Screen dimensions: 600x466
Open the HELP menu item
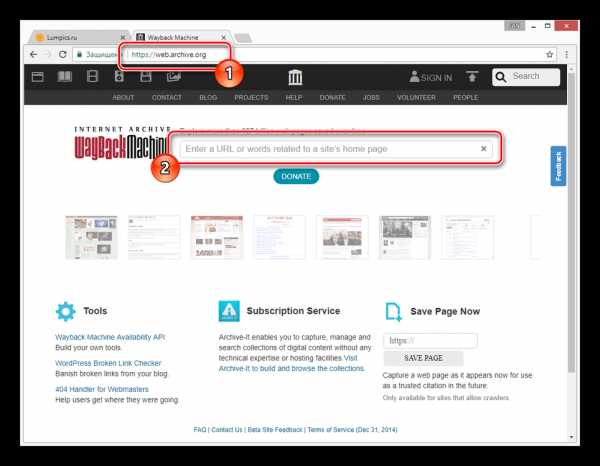point(294,98)
